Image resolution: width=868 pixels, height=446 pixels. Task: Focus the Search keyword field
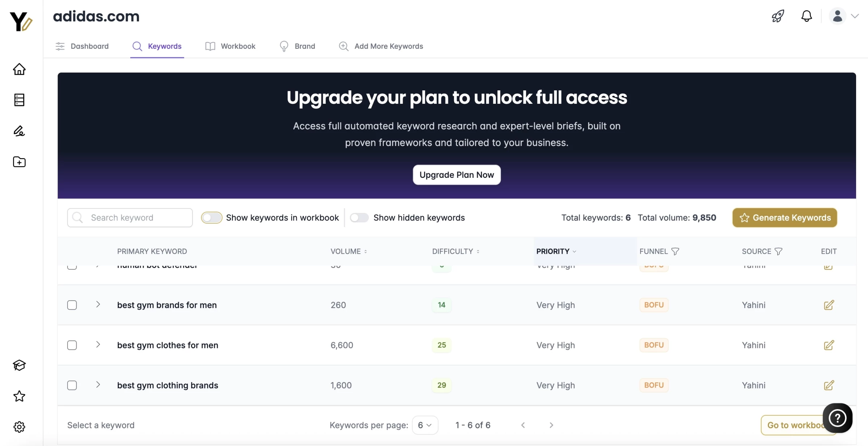point(130,218)
